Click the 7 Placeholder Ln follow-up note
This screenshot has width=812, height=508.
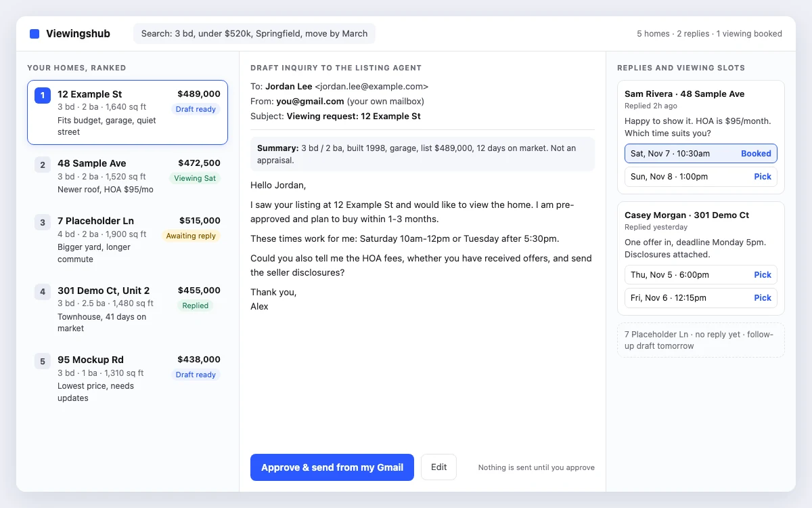coord(700,340)
